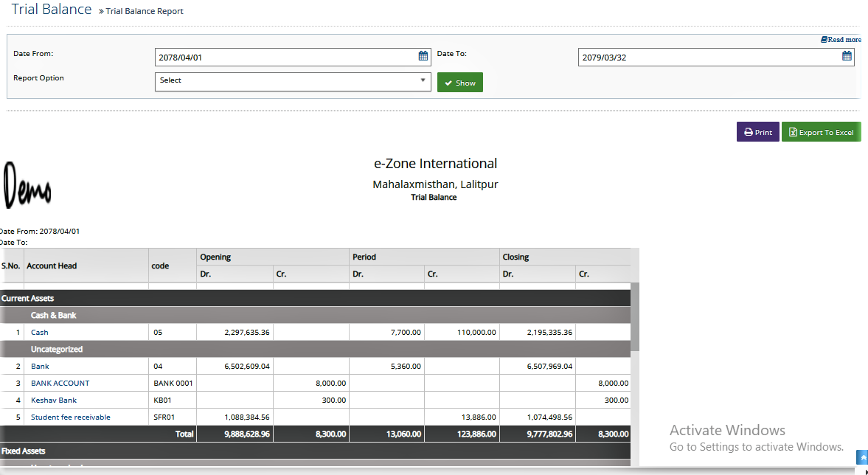Click the Fixed Assets section row

point(315,451)
